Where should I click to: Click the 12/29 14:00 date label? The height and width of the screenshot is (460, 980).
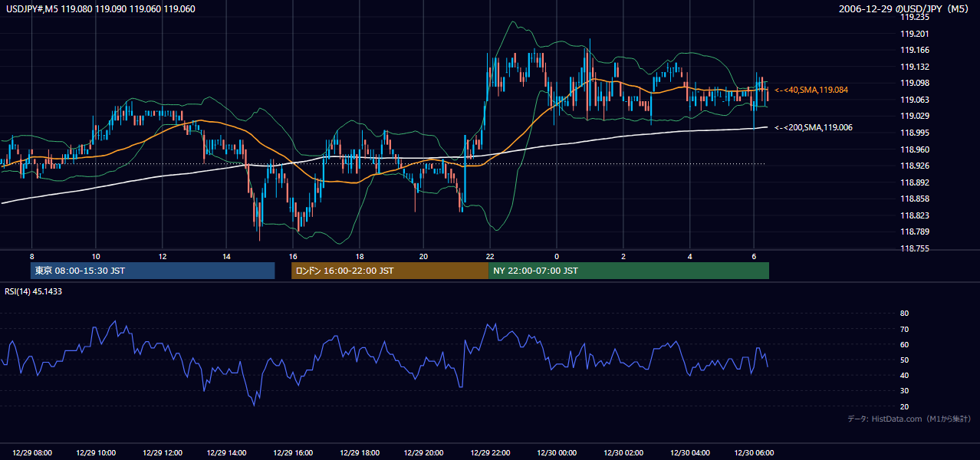click(228, 452)
